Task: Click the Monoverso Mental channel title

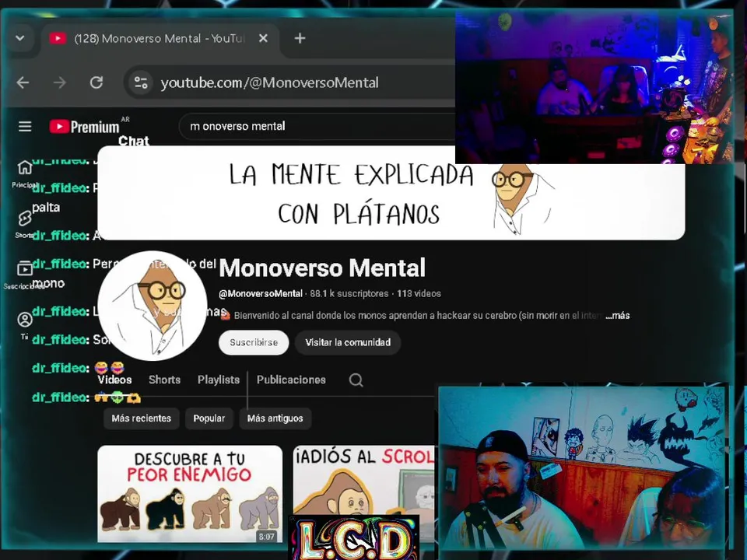Action: pos(322,268)
